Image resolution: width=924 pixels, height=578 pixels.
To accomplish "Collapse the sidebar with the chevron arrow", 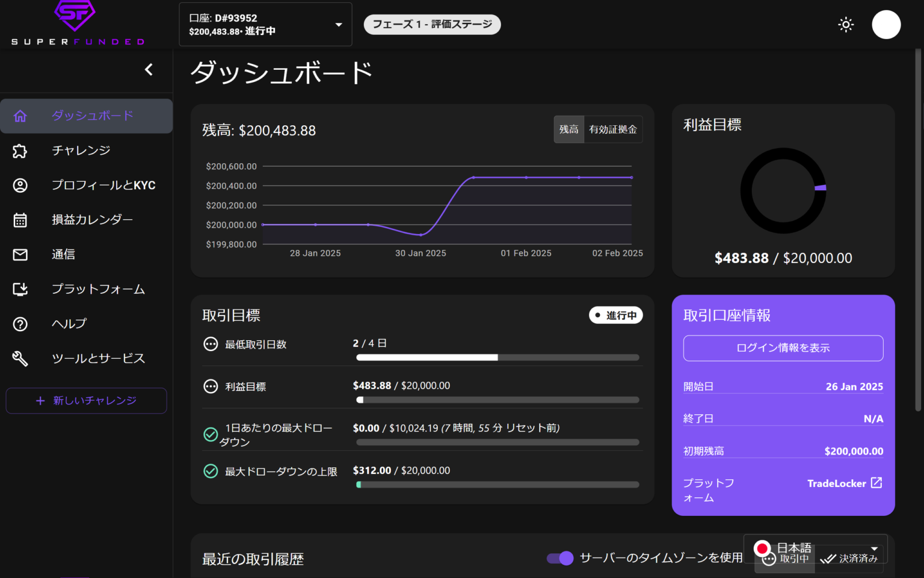I will point(149,70).
